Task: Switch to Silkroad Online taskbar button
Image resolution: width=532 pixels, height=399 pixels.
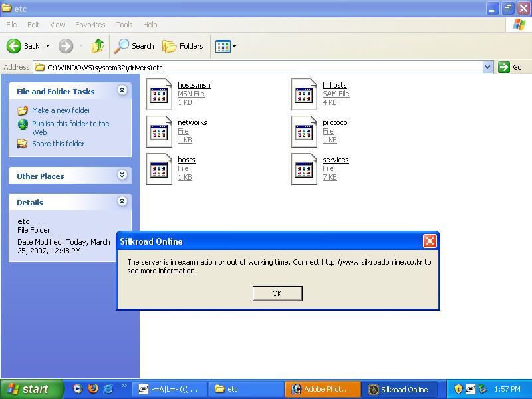Action: 398,389
